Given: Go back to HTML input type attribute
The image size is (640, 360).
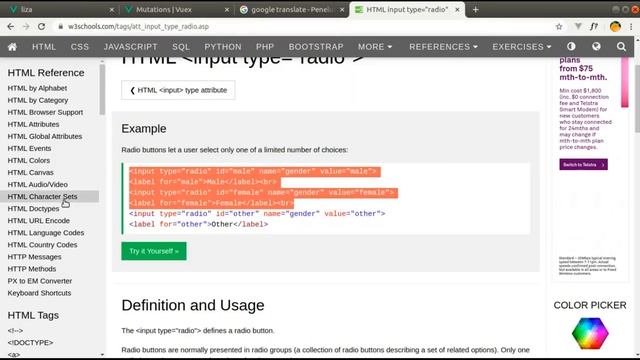Looking at the screenshot, I should (x=178, y=90).
